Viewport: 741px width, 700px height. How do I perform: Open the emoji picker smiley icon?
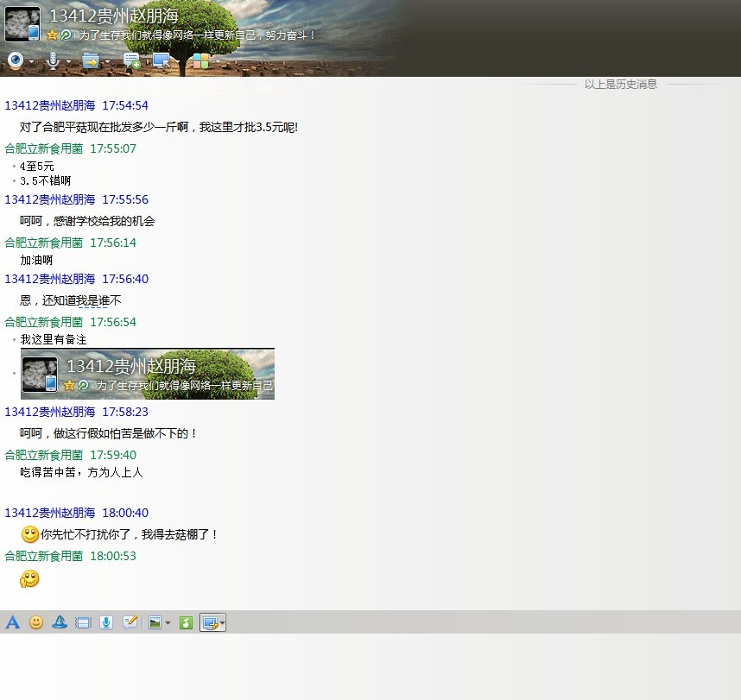36,622
